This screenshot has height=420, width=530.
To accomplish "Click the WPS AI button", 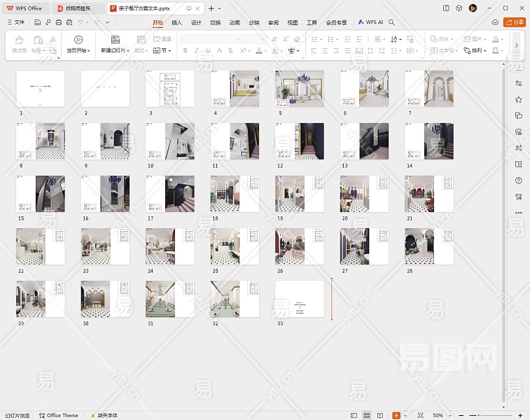I will (371, 22).
